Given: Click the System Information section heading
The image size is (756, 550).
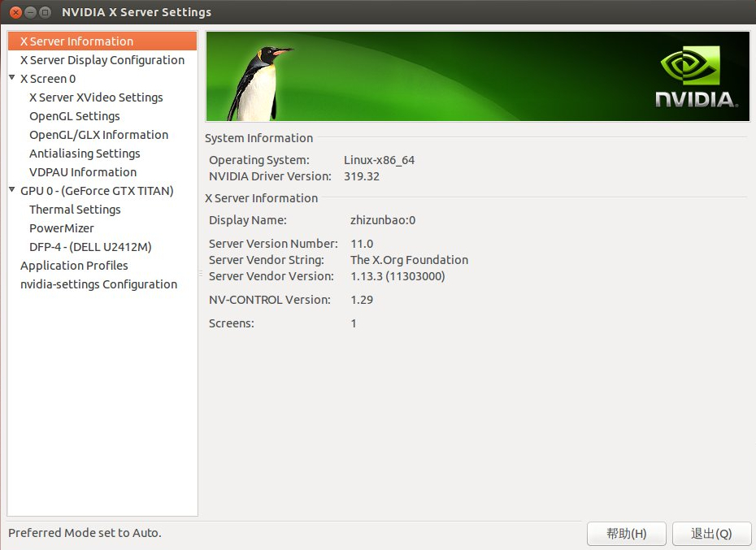Looking at the screenshot, I should (259, 138).
